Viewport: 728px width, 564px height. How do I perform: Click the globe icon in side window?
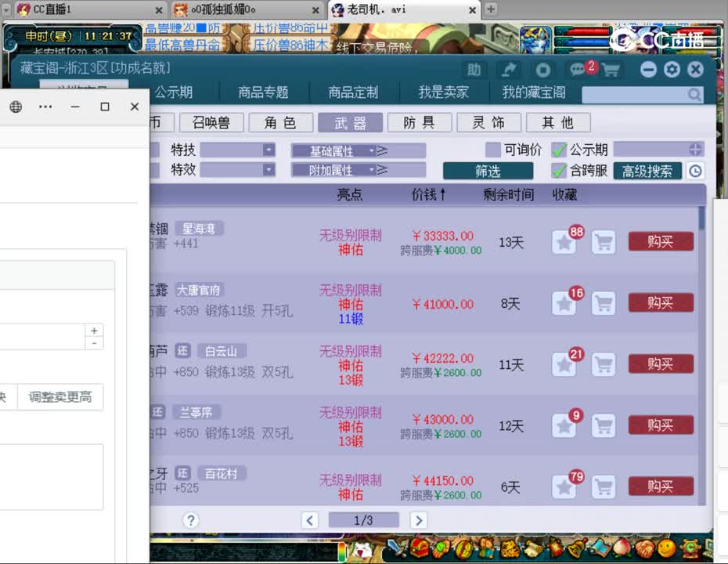16,107
